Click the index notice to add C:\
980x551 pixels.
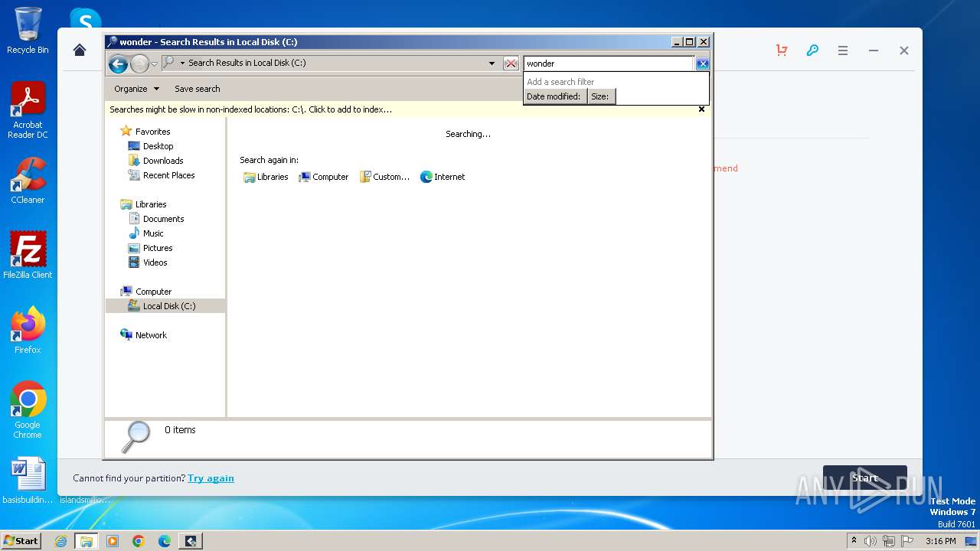[250, 109]
